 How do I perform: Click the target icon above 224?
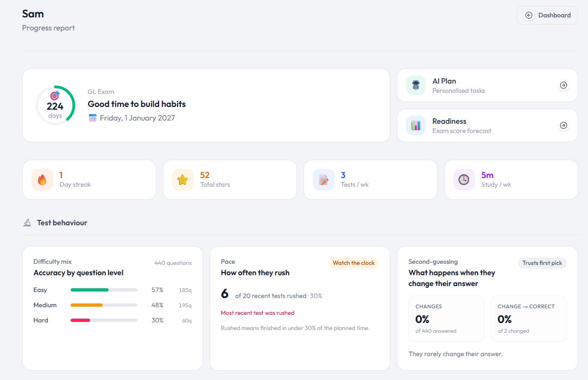click(x=55, y=96)
